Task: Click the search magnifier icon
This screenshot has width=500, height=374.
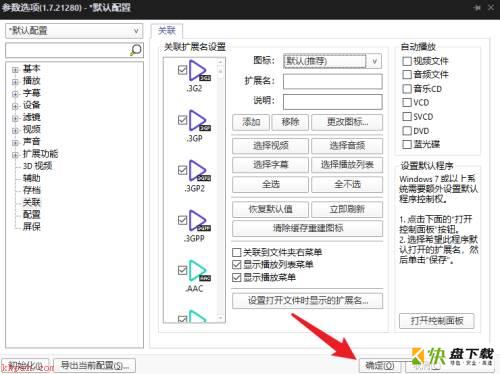Action: [136, 50]
